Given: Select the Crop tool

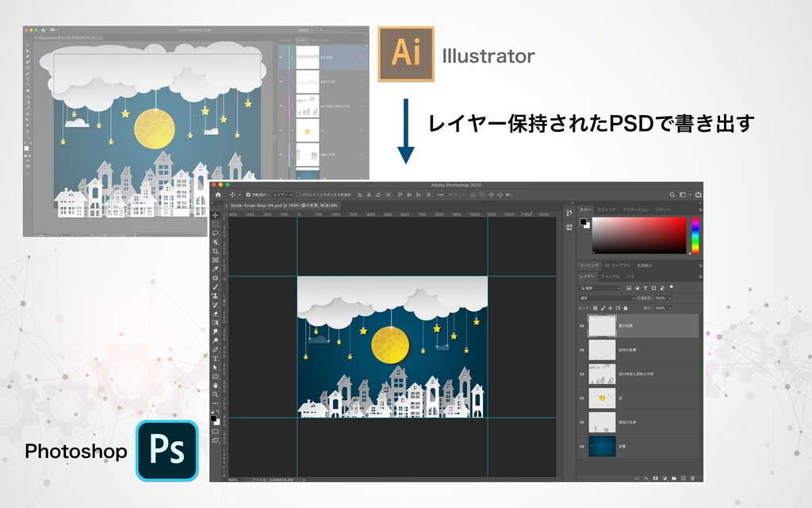Looking at the screenshot, I should coord(216,251).
